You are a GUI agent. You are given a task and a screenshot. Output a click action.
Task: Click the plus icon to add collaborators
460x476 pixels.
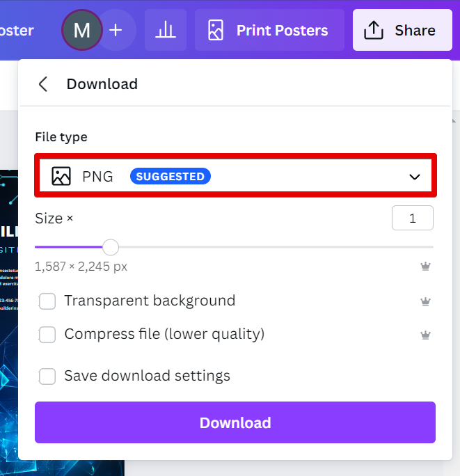click(x=116, y=31)
